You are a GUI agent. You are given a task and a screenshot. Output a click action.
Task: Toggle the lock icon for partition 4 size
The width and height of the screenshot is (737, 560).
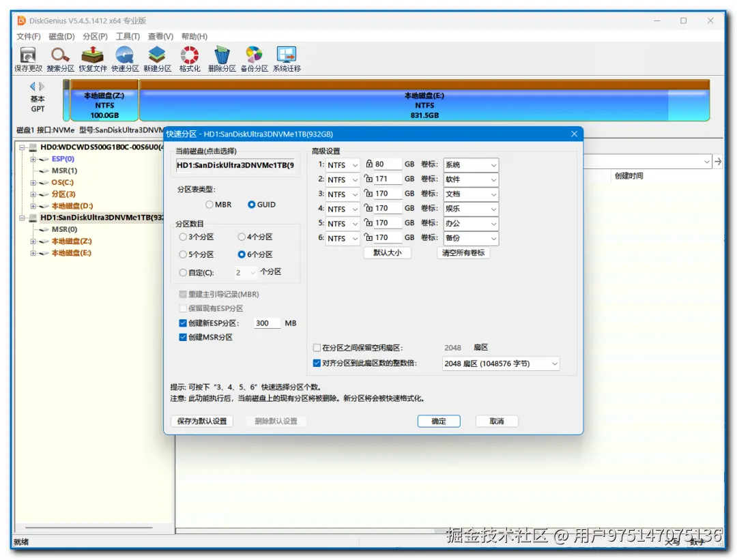pyautogui.click(x=369, y=207)
